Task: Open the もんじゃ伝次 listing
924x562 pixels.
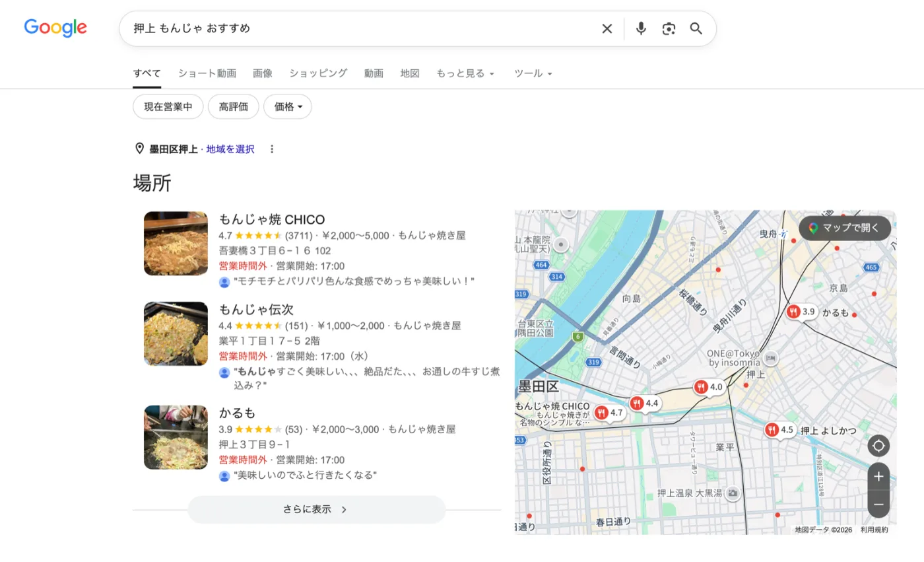Action: (256, 309)
